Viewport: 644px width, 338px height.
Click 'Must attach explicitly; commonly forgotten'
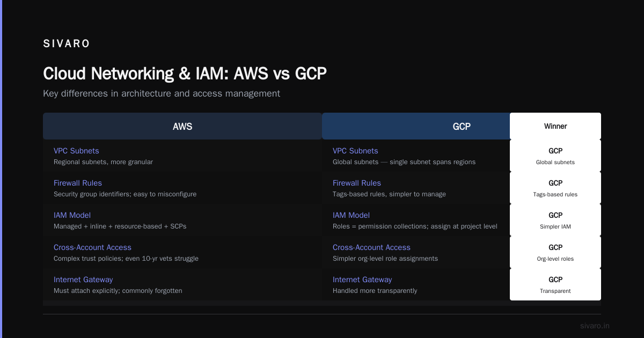coord(118,291)
